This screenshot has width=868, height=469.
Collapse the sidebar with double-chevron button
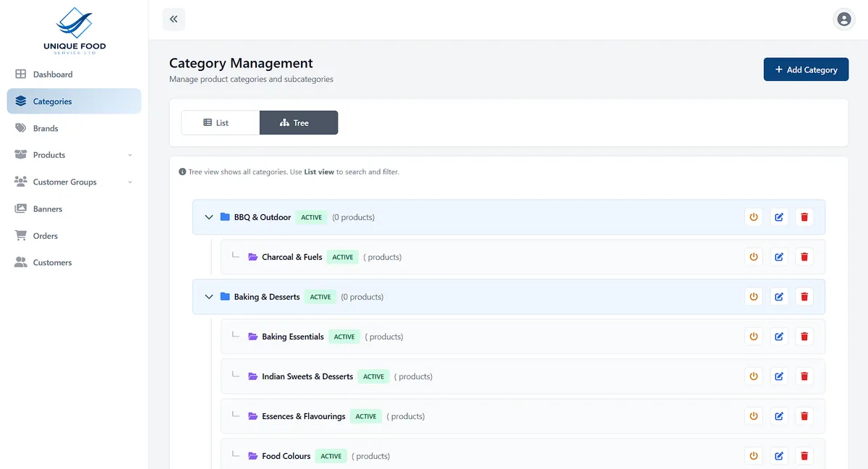[x=174, y=20]
